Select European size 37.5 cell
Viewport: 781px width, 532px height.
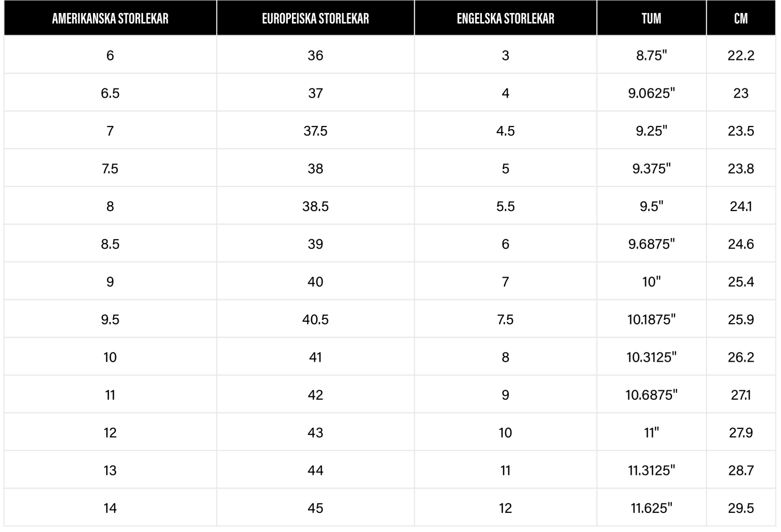[316, 131]
